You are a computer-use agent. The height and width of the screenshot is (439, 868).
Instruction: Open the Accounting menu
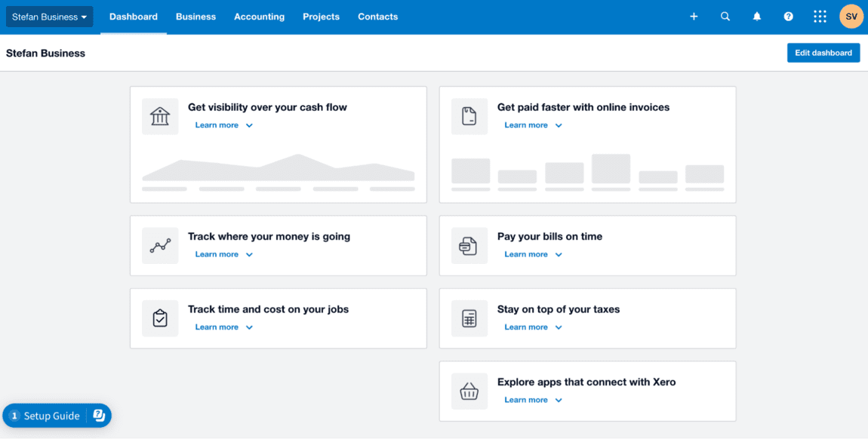click(x=259, y=17)
